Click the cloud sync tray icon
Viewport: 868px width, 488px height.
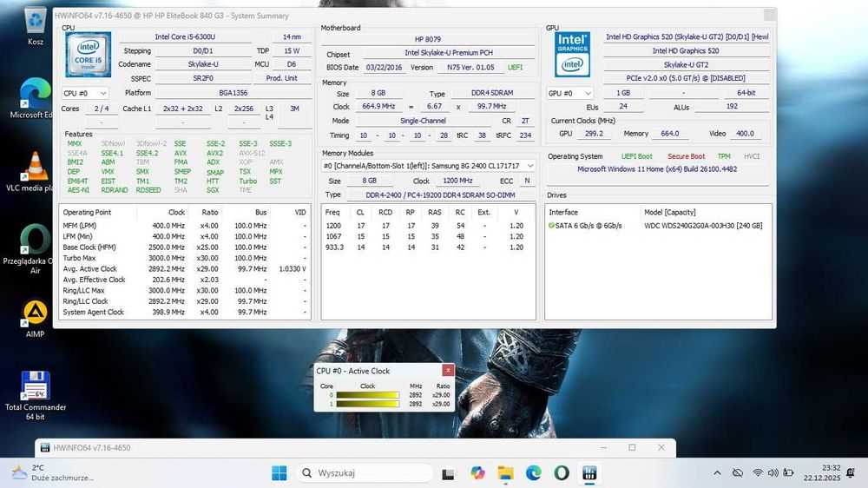click(x=737, y=473)
